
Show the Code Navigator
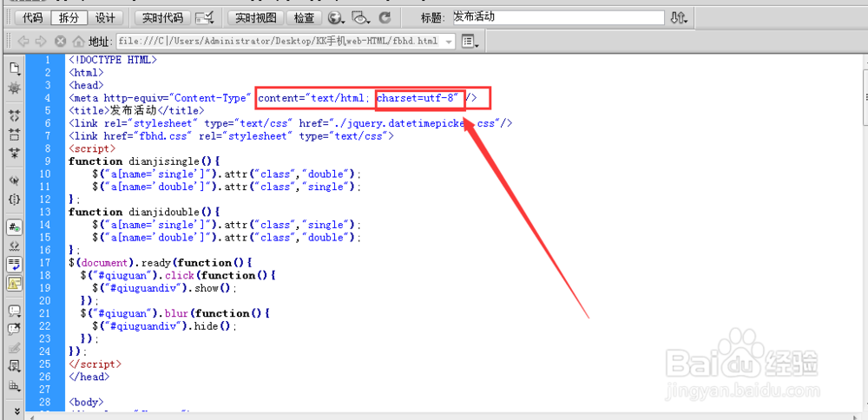pos(15,88)
